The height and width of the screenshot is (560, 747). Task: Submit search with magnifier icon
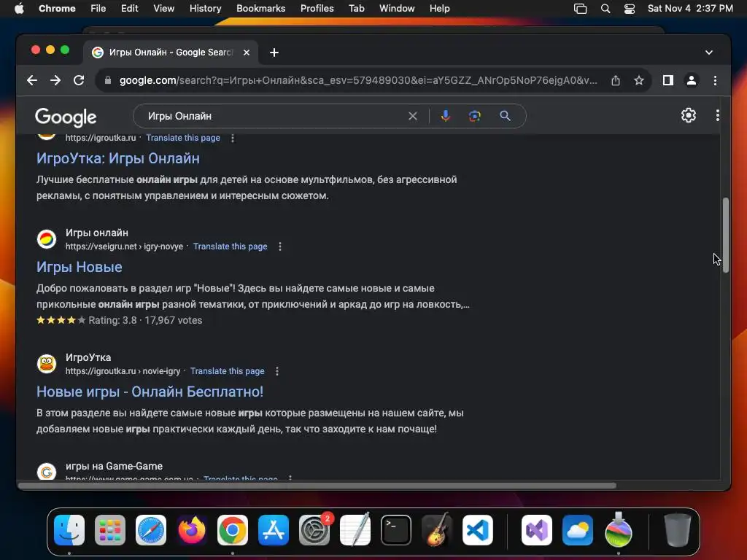click(x=505, y=116)
